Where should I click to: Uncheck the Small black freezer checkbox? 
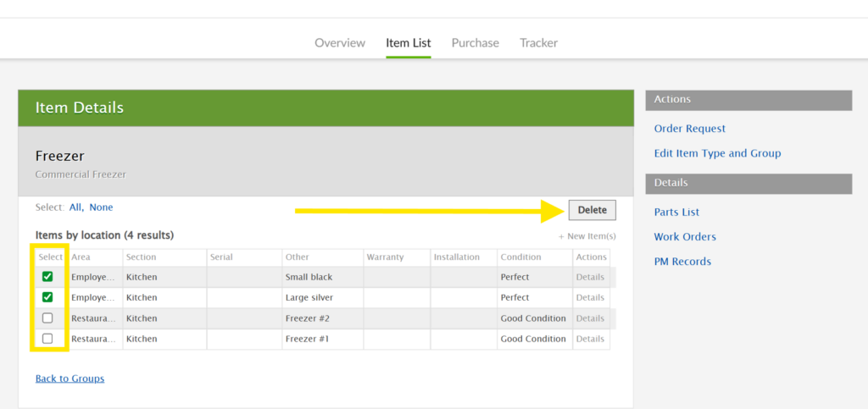tap(47, 277)
